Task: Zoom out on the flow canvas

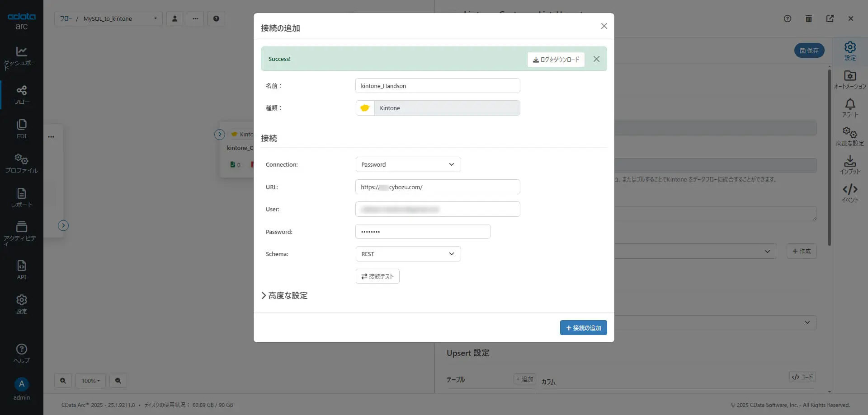Action: click(118, 381)
